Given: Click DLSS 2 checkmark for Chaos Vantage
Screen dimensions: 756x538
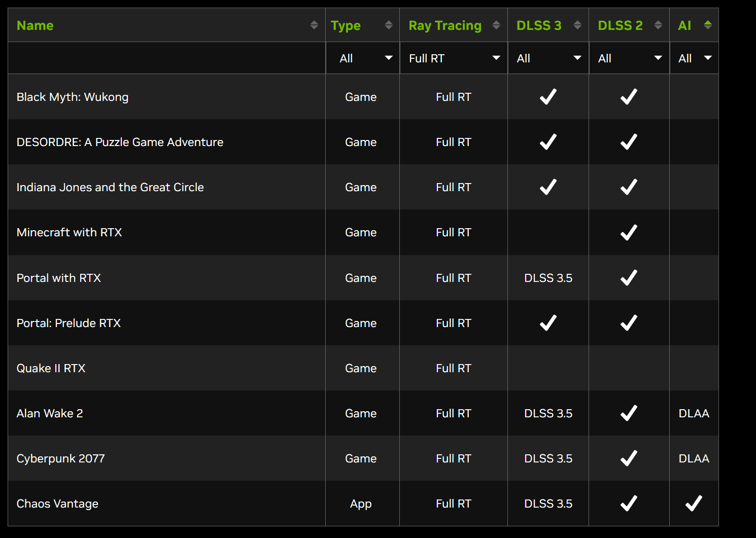Looking at the screenshot, I should 629,503.
